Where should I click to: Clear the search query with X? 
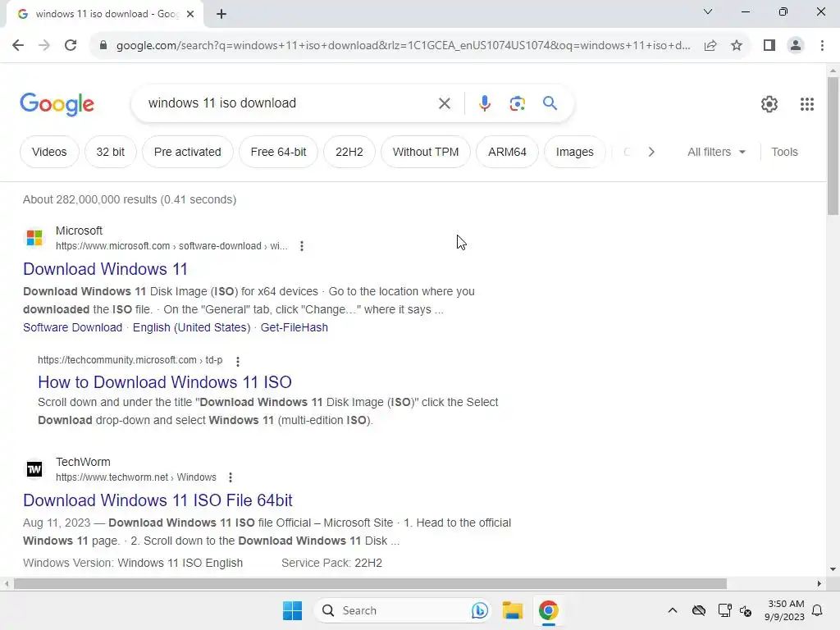[444, 103]
